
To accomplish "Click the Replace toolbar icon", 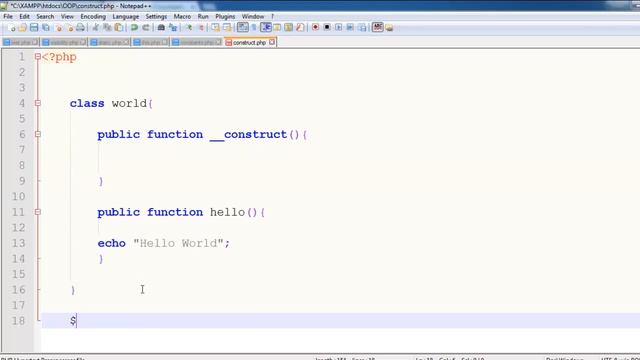I will point(173,27).
